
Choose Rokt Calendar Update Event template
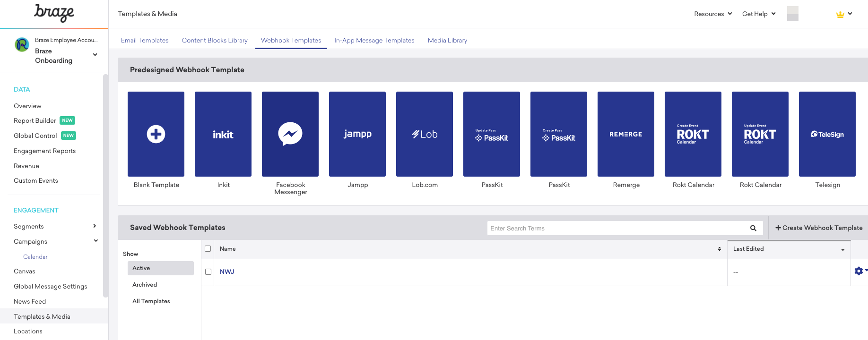[760, 134]
